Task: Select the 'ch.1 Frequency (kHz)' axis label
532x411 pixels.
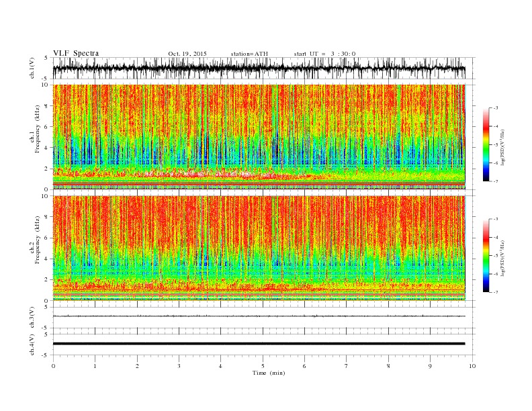Action: click(x=35, y=129)
